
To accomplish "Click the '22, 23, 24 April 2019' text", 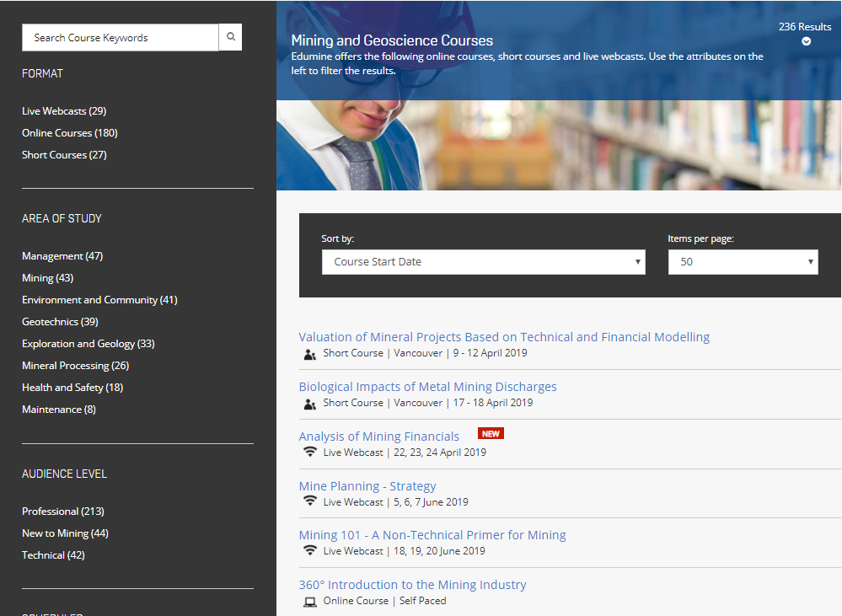I will (x=440, y=453).
